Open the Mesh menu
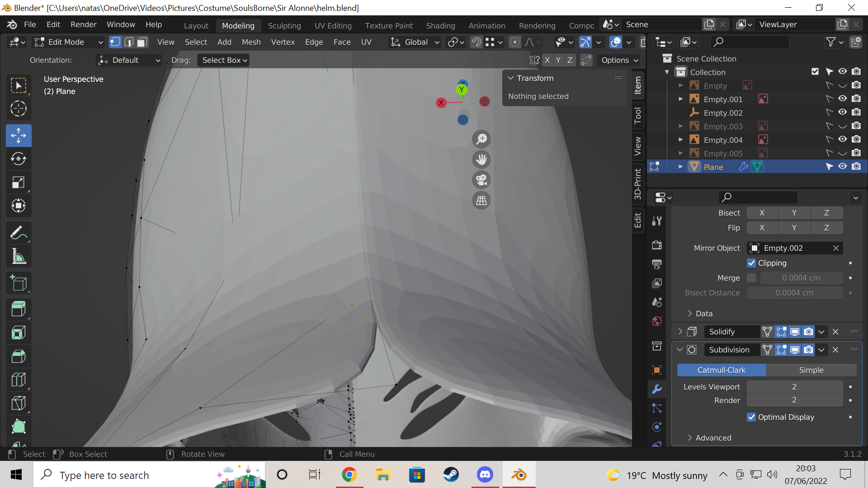The image size is (868, 488). (x=251, y=42)
